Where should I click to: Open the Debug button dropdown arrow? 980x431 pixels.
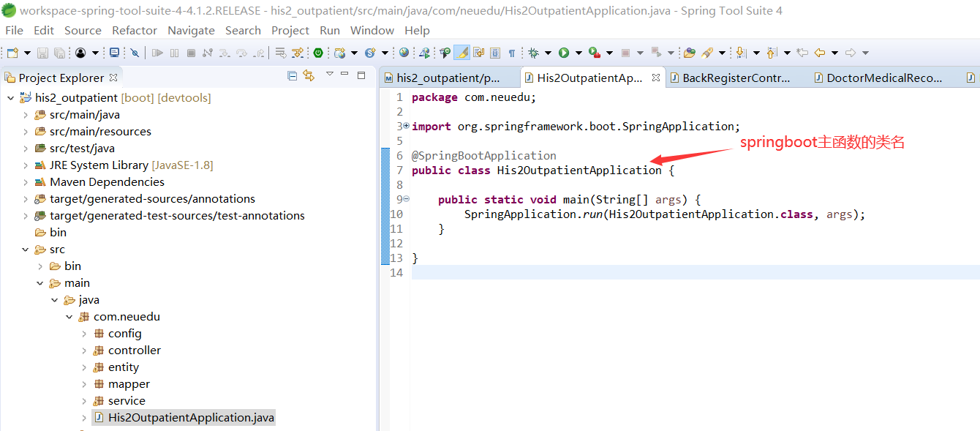pos(548,53)
